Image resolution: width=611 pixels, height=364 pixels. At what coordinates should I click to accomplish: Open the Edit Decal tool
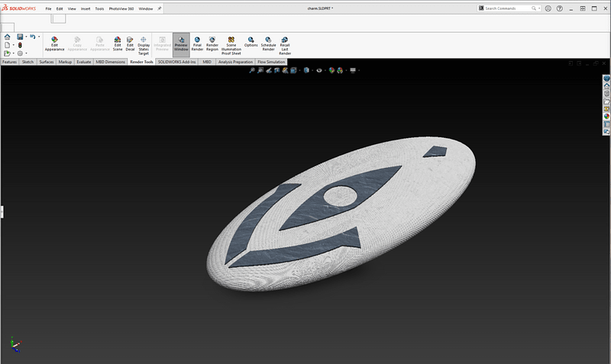tap(130, 43)
